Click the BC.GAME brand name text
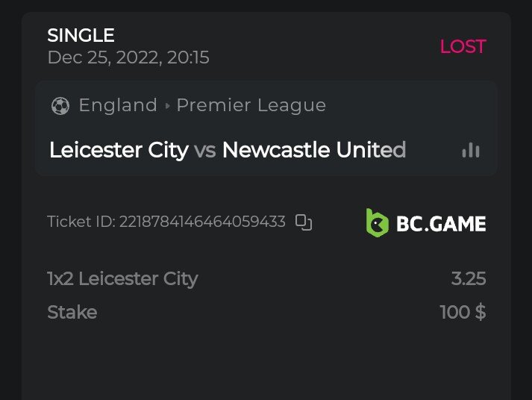The width and height of the screenshot is (532, 400). (441, 223)
